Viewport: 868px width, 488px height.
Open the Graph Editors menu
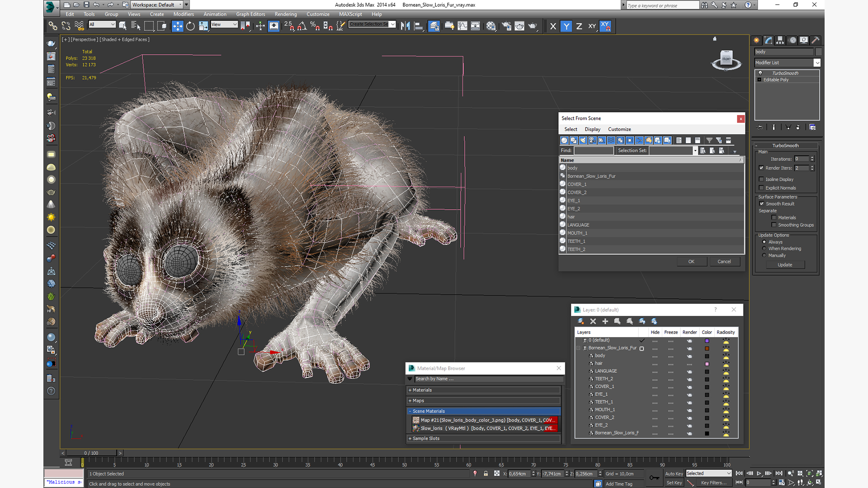[250, 14]
